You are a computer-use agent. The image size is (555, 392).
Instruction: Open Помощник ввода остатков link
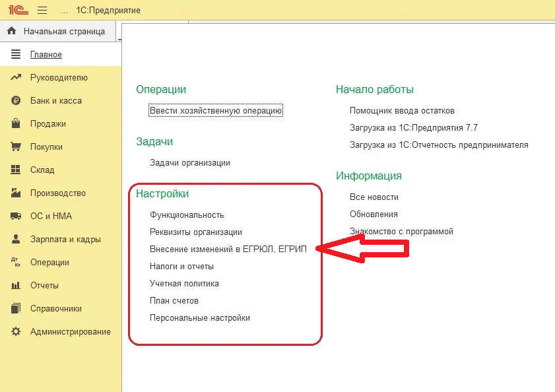click(x=402, y=111)
